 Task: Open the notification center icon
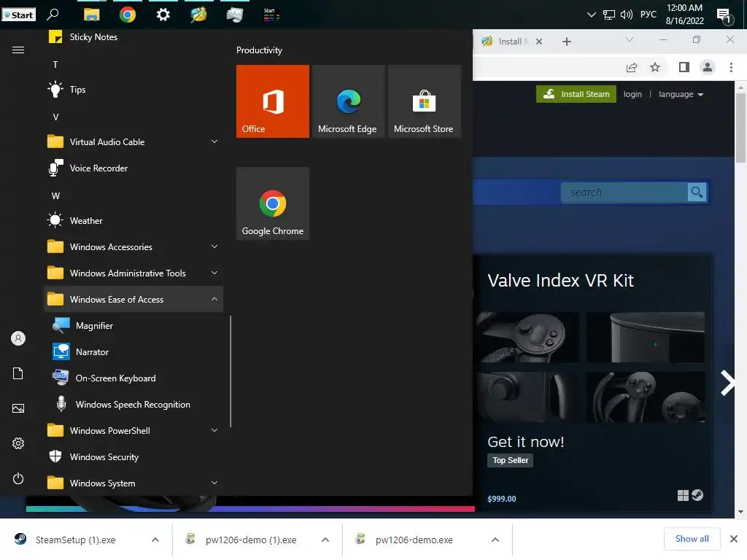[x=725, y=16]
